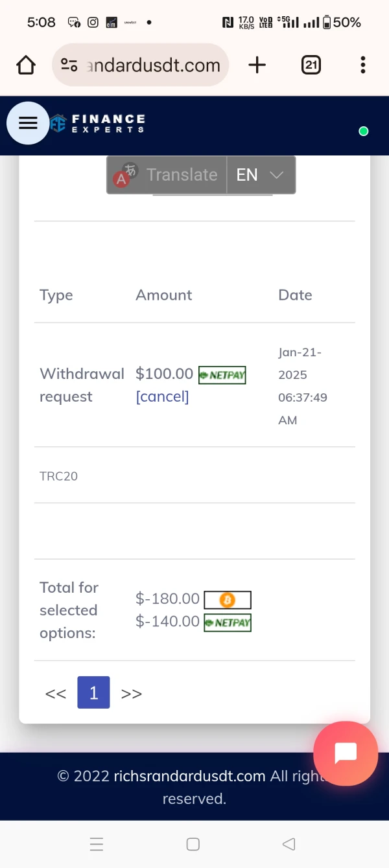
Task: Open the live chat bubble
Action: (345, 753)
